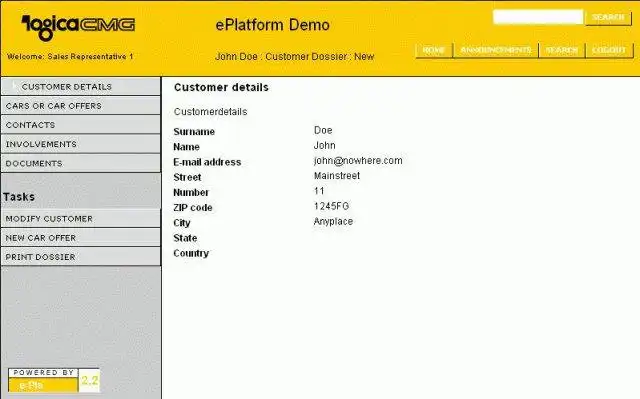
Task: Open SEARCH in the top navigation bar
Action: click(x=562, y=50)
